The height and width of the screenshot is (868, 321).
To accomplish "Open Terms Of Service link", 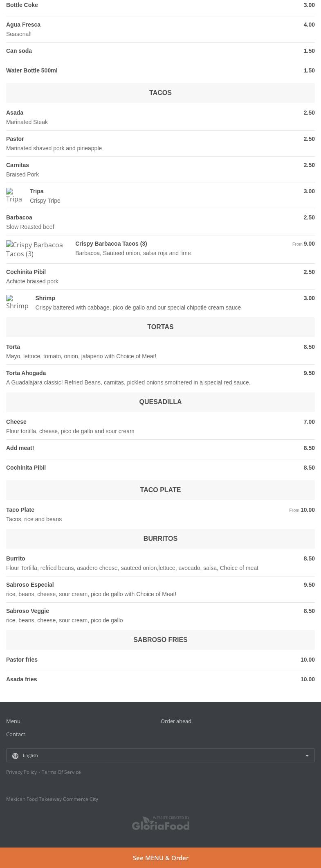I will tap(61, 772).
